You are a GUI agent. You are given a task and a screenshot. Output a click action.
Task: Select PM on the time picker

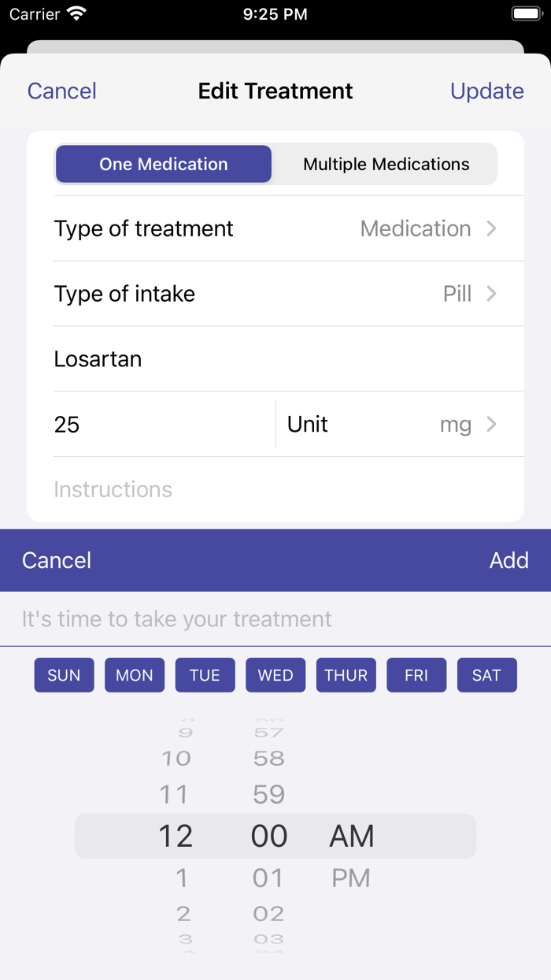(x=351, y=877)
